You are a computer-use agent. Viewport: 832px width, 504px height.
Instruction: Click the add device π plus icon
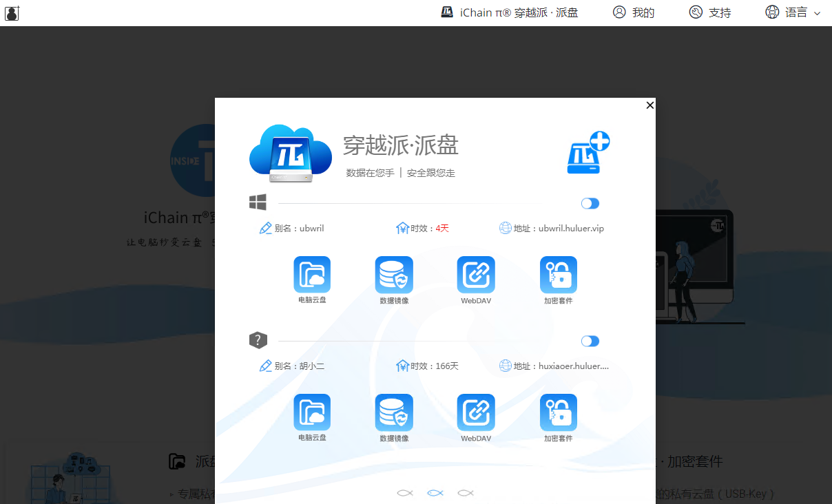click(x=588, y=152)
